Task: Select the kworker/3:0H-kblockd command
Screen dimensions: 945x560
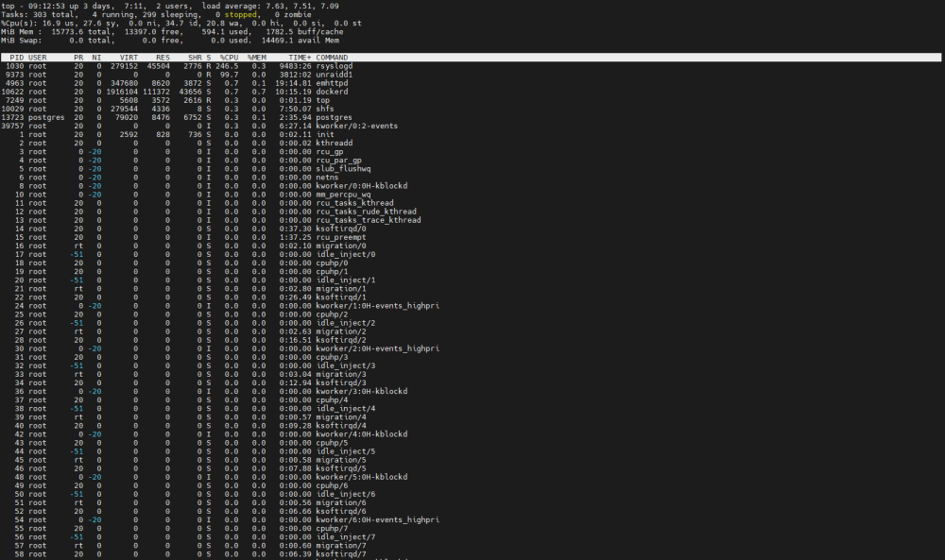Action: coord(362,391)
